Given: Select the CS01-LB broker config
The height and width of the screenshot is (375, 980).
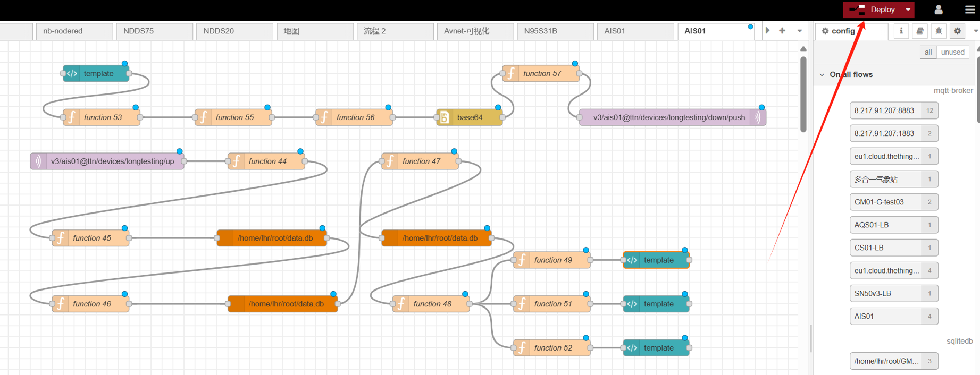Looking at the screenshot, I should [894, 248].
